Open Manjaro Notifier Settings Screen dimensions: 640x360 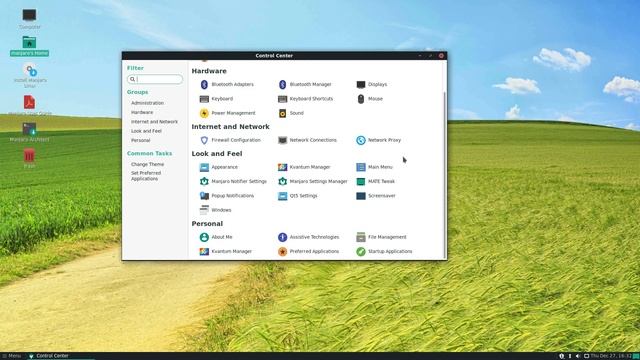click(x=233, y=181)
